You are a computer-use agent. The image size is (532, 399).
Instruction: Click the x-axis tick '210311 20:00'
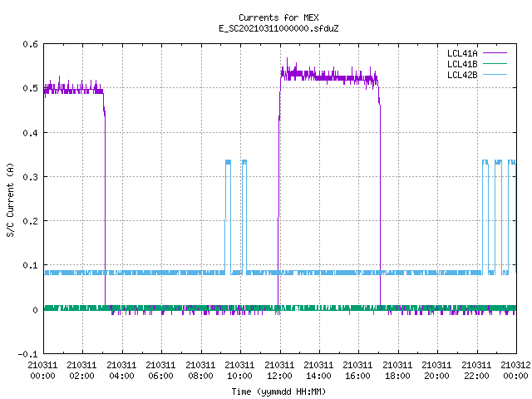click(436, 371)
